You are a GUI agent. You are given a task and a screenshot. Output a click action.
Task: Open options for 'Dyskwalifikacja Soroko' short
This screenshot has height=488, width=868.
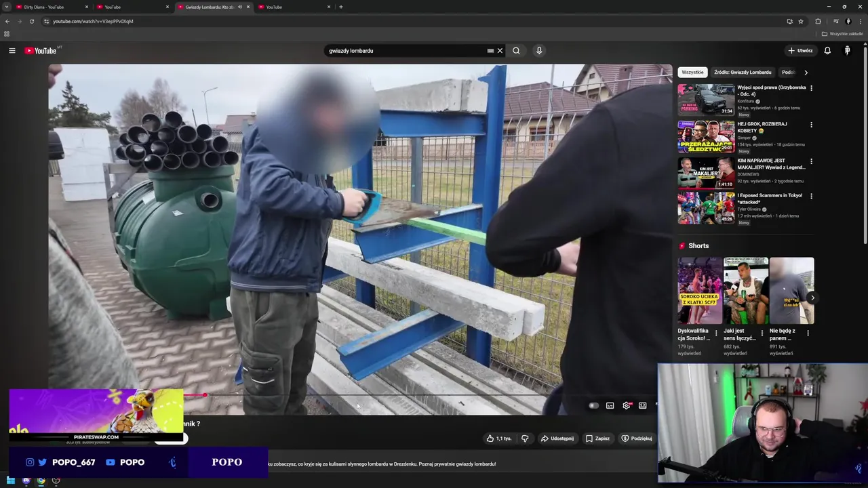coord(716,333)
